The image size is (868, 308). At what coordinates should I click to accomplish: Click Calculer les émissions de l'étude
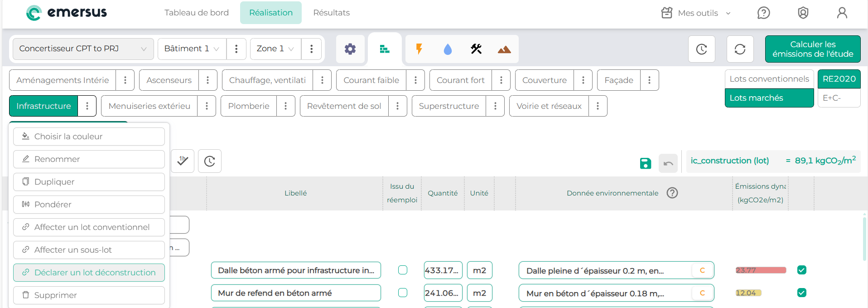pos(813,49)
